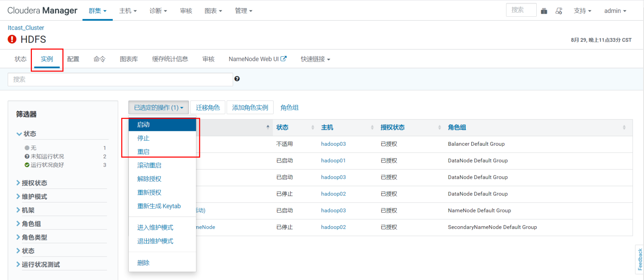Select 停止 from the actions menu
644x280 pixels.
pyautogui.click(x=162, y=138)
